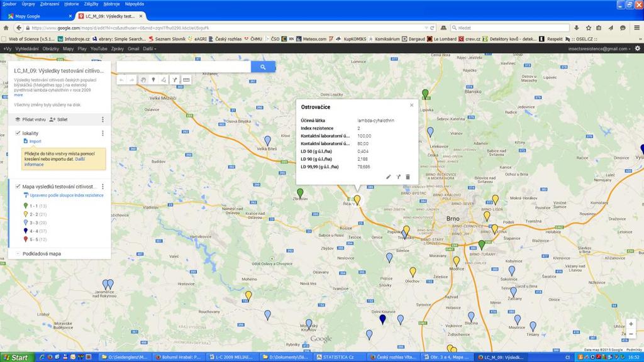The width and height of the screenshot is (644, 362).
Task: Open the Historie menu
Action: (72, 4)
